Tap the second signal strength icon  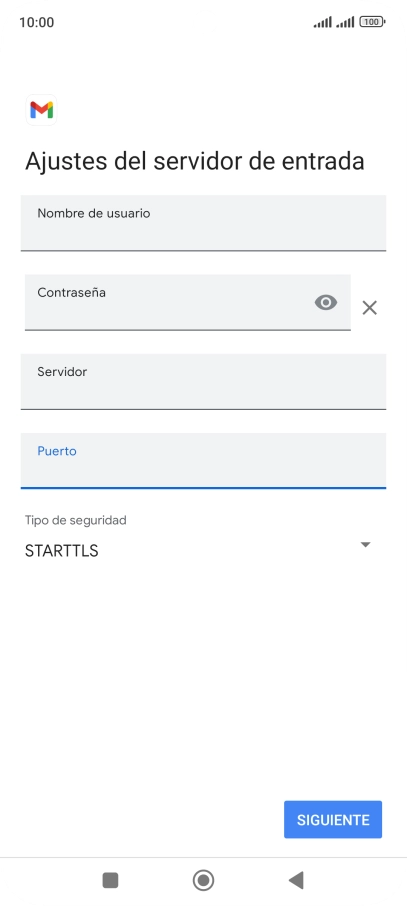(x=345, y=22)
